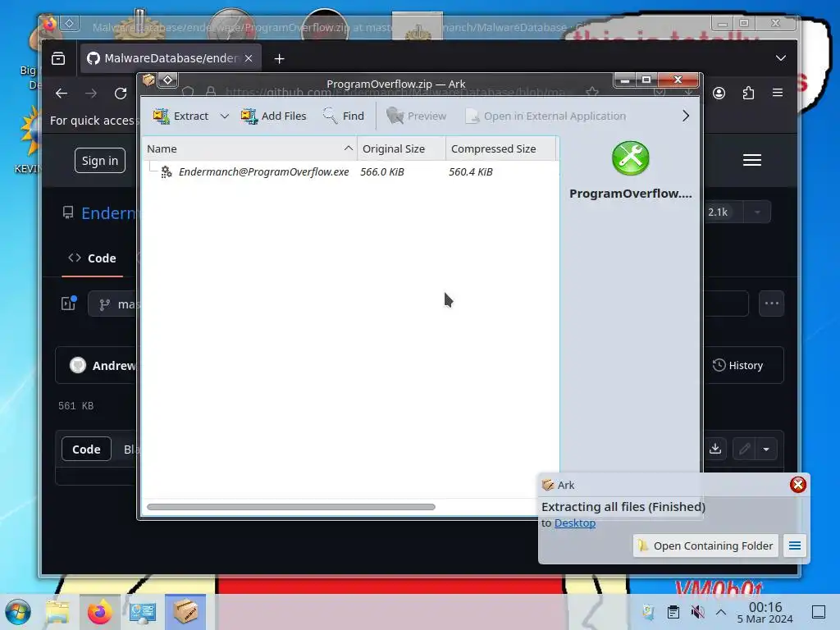Screen dimensions: 840x630
Task: Expand the GitHub file tree panel icon
Action: [69, 304]
